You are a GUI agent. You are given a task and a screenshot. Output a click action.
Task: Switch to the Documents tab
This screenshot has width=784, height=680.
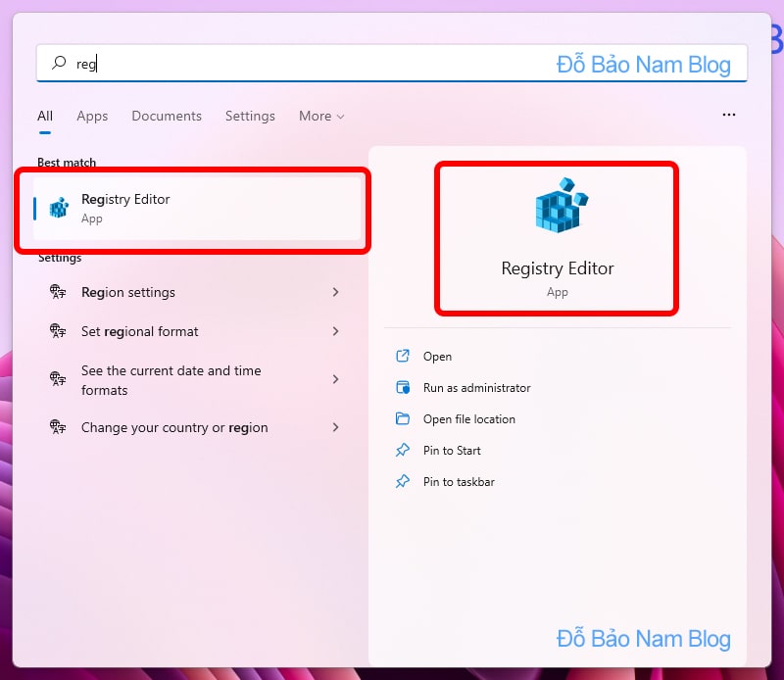(167, 116)
